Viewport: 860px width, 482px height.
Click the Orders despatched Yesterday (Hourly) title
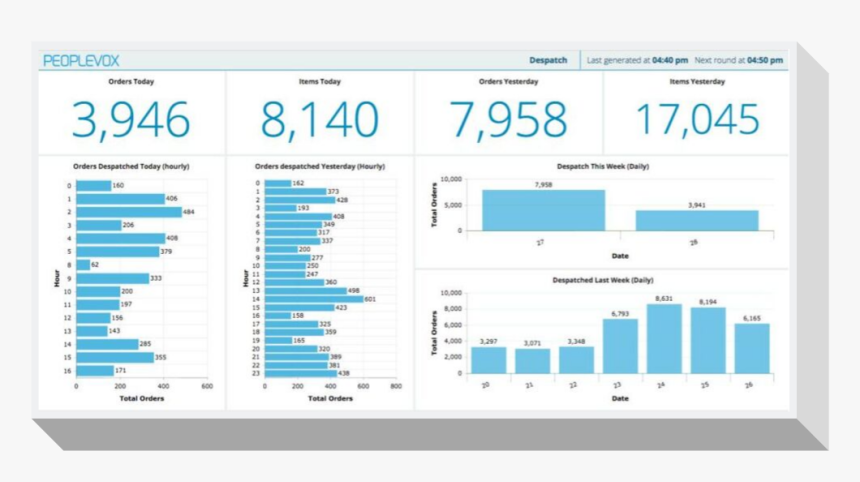tap(320, 166)
